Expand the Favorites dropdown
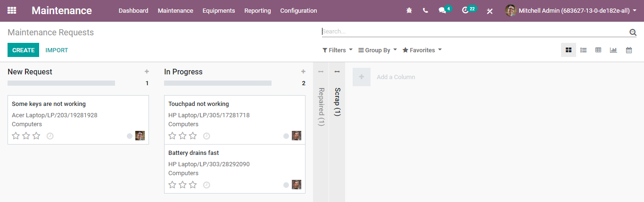This screenshot has width=644, height=202. point(422,50)
